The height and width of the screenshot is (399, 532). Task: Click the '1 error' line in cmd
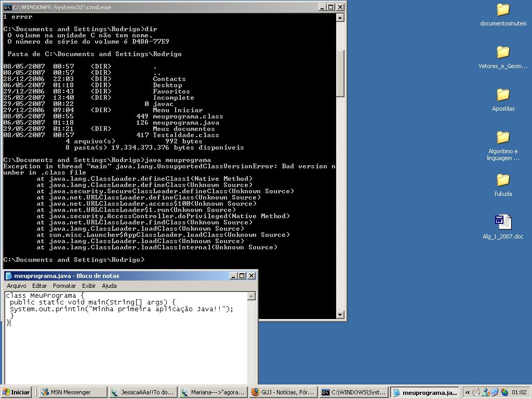(18, 17)
